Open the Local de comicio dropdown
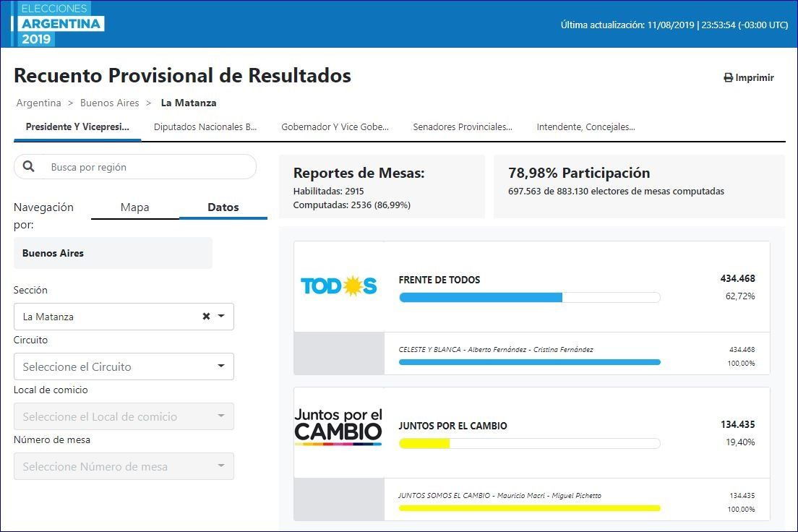This screenshot has width=798, height=532. click(x=221, y=416)
